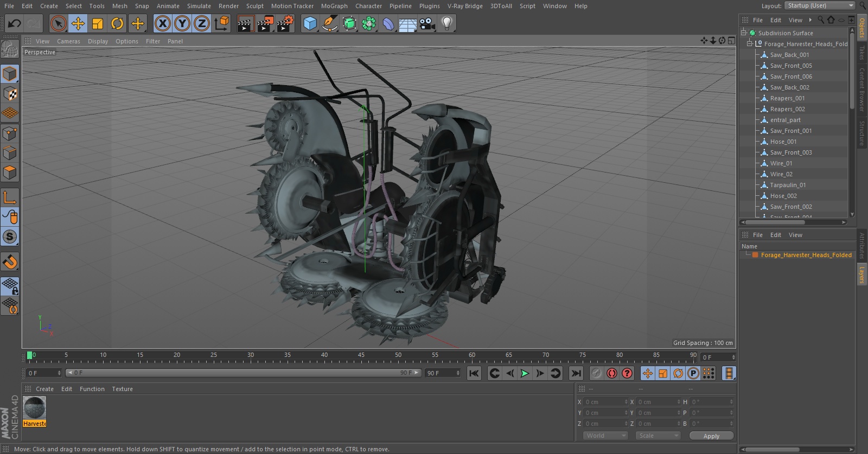868x454 pixels.
Task: Add a light object
Action: [x=447, y=23]
